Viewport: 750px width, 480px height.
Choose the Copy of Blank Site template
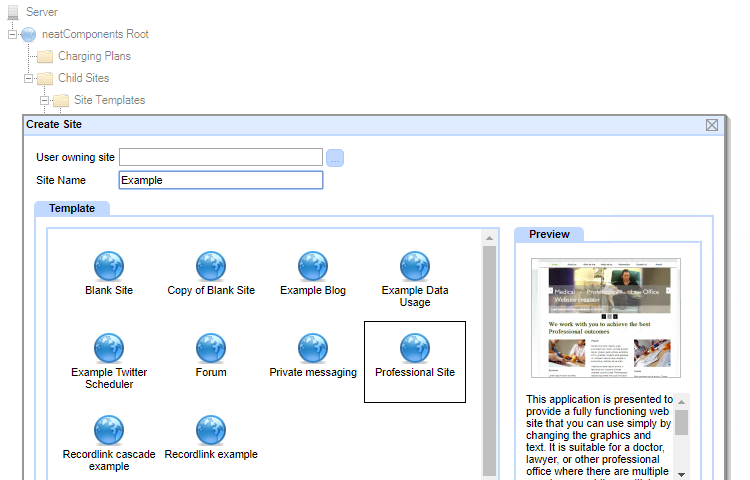click(x=211, y=266)
